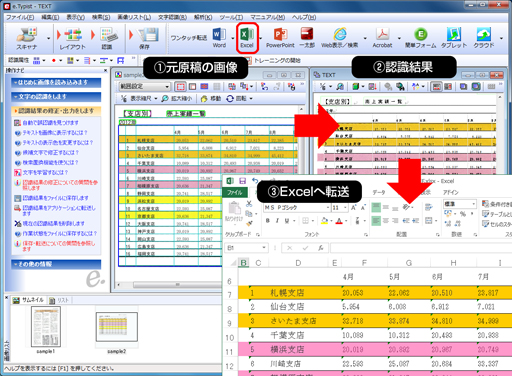Viewport: 512px width, 376px height.
Task: Click the zoom (拡大縮小) tool in image window
Action: 177,99
